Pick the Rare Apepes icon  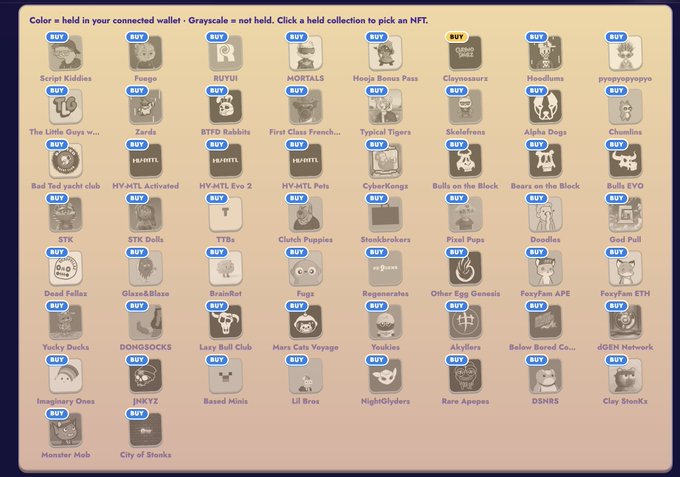pyautogui.click(x=465, y=376)
